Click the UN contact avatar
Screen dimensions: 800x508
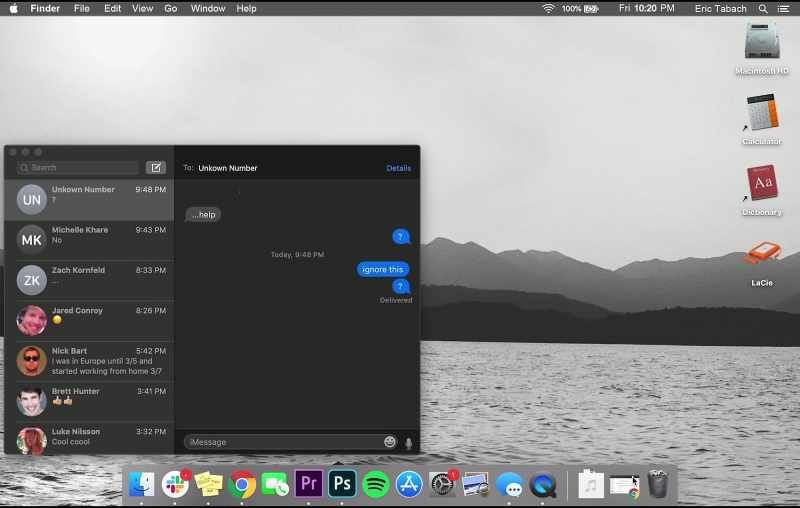point(32,199)
